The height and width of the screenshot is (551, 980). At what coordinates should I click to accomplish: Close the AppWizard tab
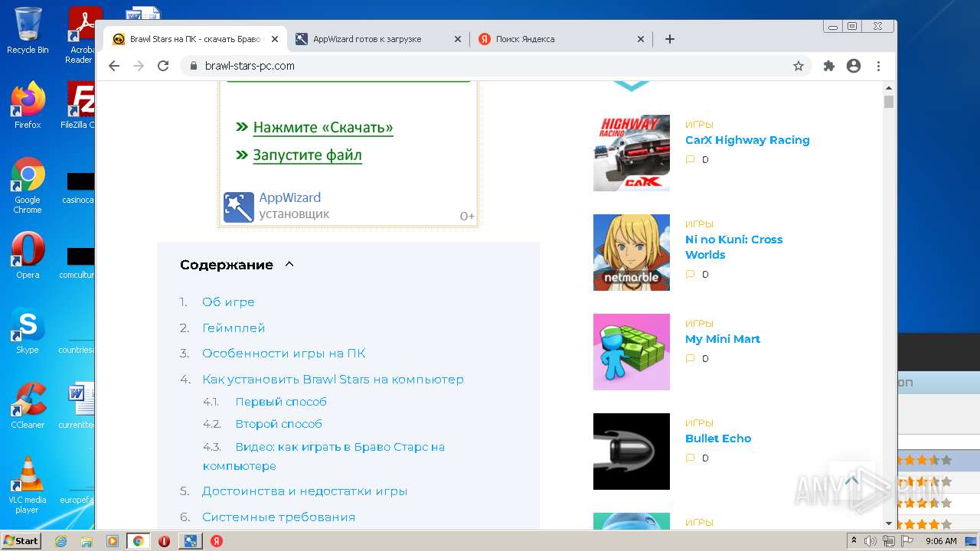coord(458,39)
